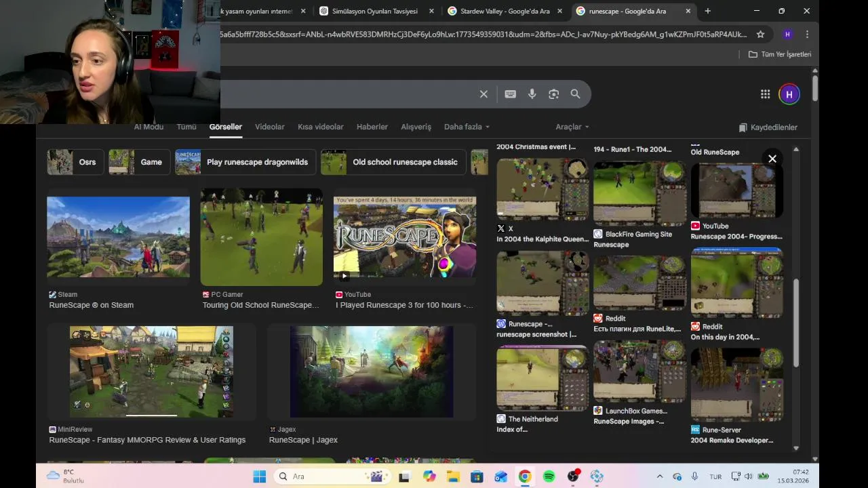
Task: Open File Explorer from taskbar
Action: coord(453,476)
